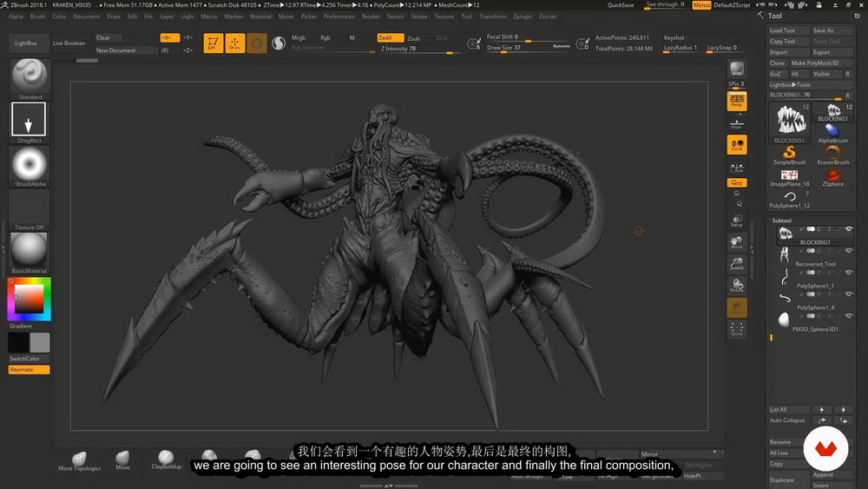The height and width of the screenshot is (489, 868).
Task: Toggle Zadd mode
Action: 390,37
